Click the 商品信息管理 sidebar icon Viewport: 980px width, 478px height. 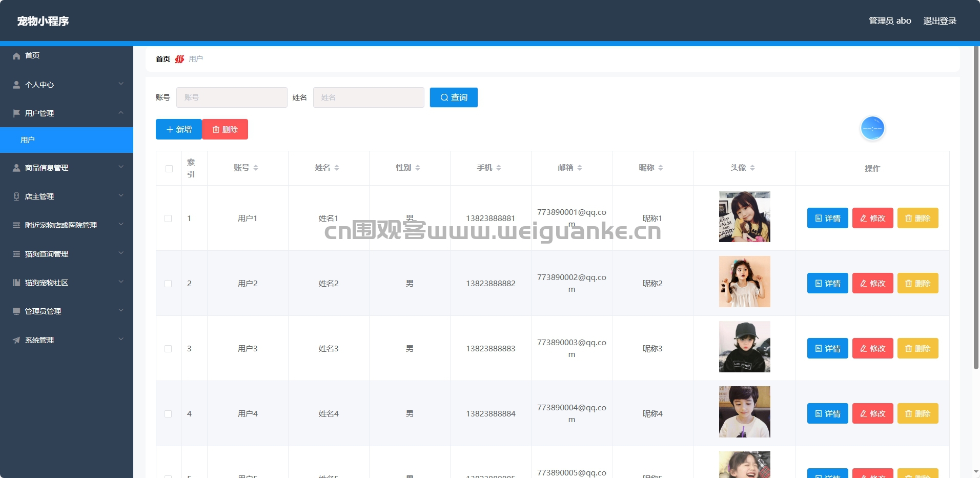16,168
